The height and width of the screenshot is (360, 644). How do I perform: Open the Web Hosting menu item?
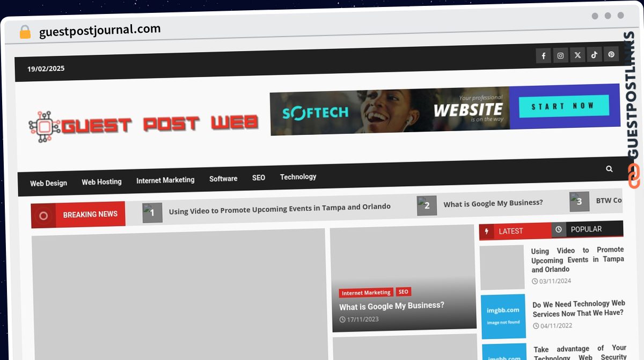101,182
